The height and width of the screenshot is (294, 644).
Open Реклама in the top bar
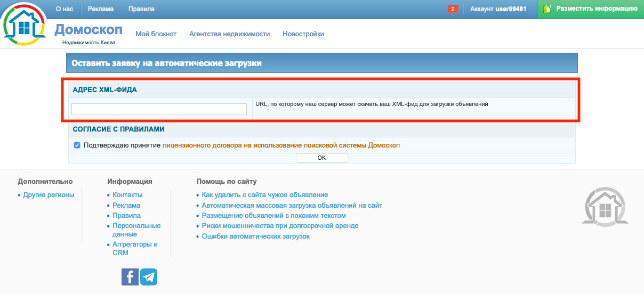101,9
